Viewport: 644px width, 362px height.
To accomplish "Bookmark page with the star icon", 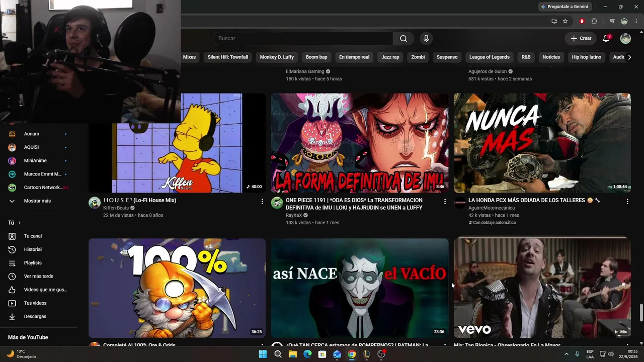I will tap(565, 21).
